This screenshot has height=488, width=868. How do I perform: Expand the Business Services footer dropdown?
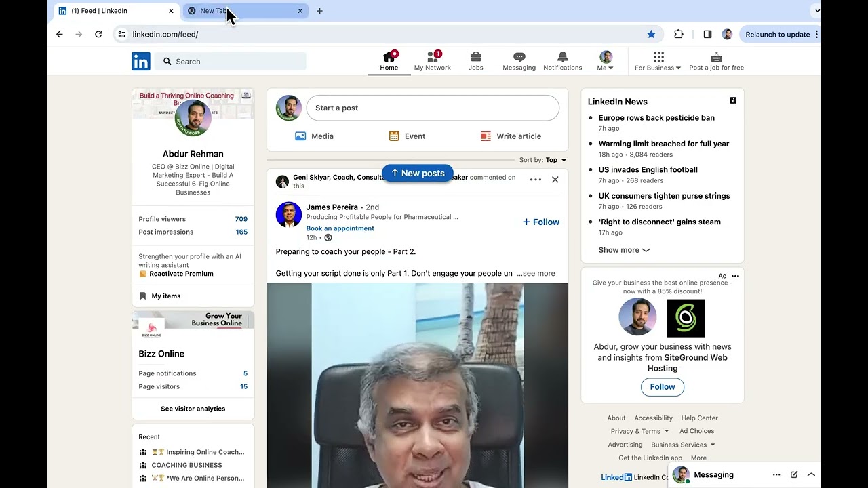(x=683, y=445)
